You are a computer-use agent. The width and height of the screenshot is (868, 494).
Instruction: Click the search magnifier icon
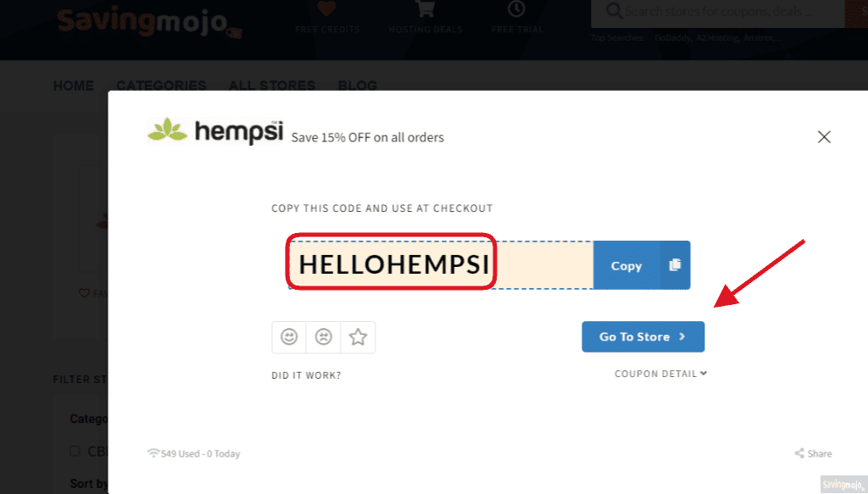[x=614, y=11]
